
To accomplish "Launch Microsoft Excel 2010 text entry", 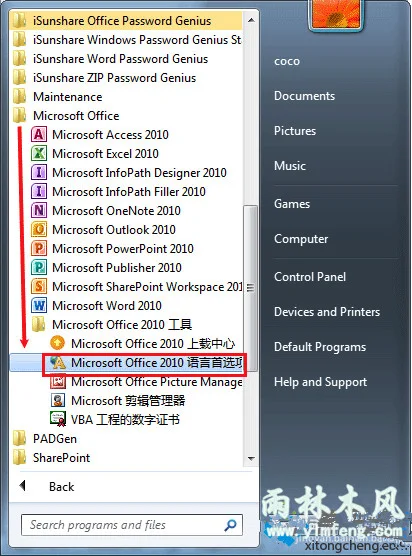I will (105, 154).
